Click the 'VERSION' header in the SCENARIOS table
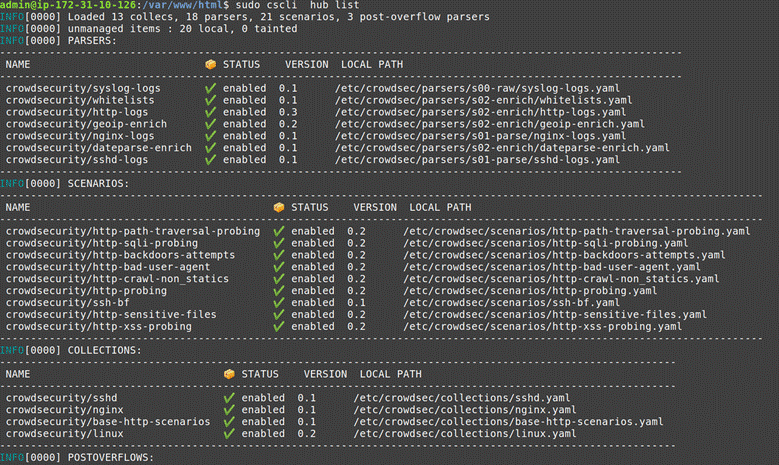The image size is (779, 465). [x=375, y=208]
